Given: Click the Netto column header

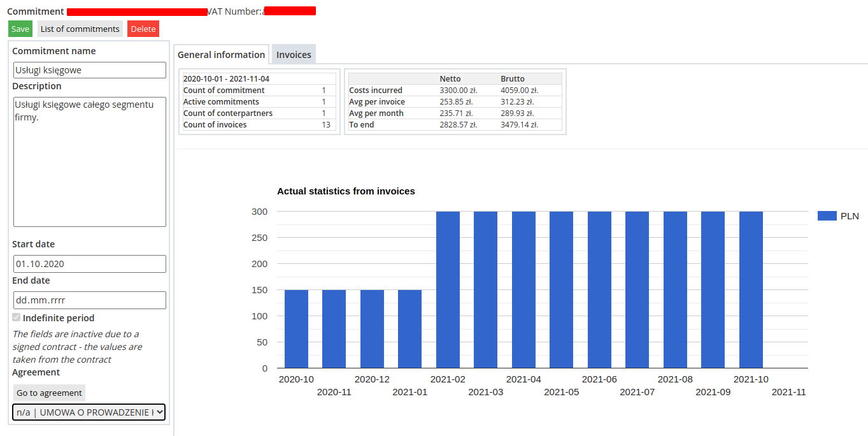Looking at the screenshot, I should (450, 79).
